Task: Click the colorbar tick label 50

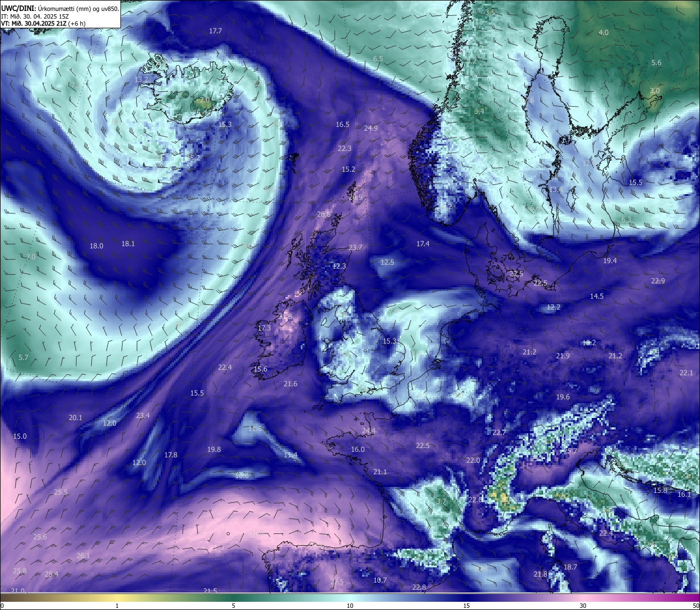Action: point(696,606)
